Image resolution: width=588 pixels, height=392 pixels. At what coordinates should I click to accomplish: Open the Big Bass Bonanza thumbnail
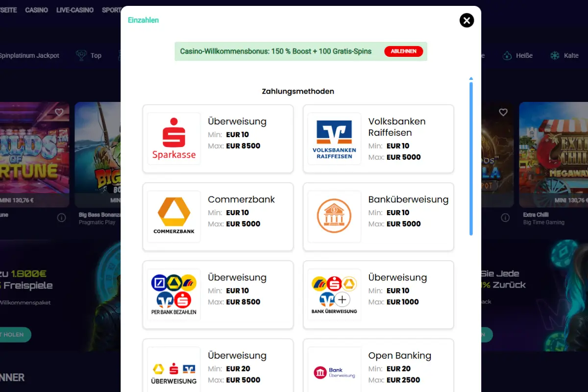[98, 154]
